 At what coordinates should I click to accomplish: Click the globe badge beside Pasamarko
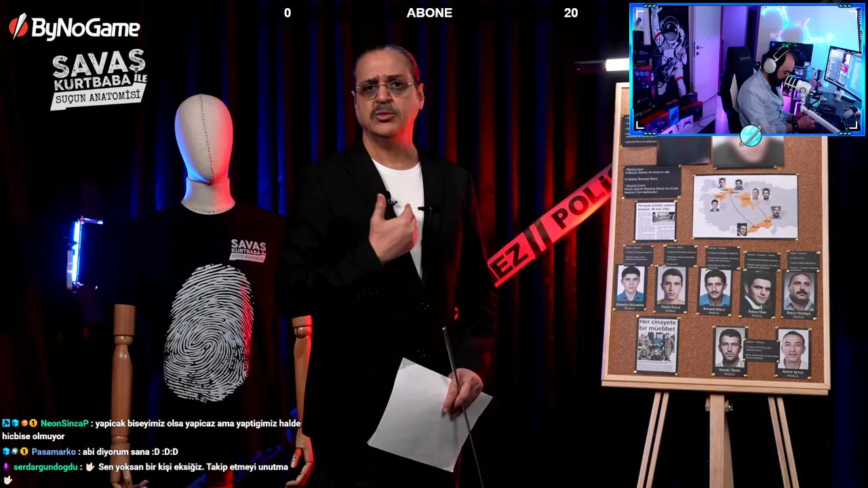click(15, 451)
